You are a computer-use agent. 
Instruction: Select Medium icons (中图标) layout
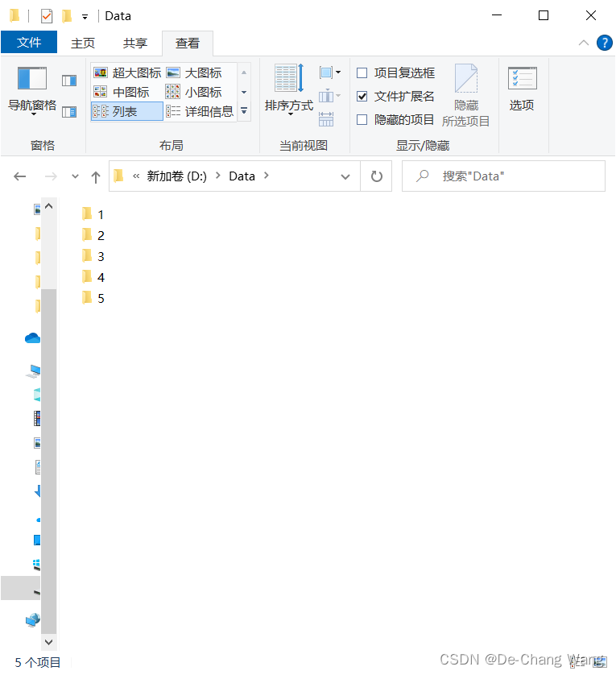122,92
